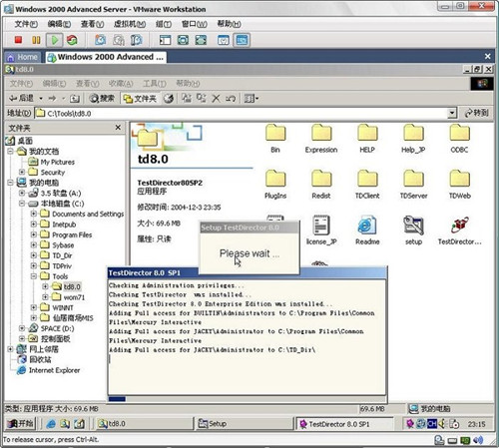Click the Go (转到) button
Screen dimensions: 499x448
[477, 113]
